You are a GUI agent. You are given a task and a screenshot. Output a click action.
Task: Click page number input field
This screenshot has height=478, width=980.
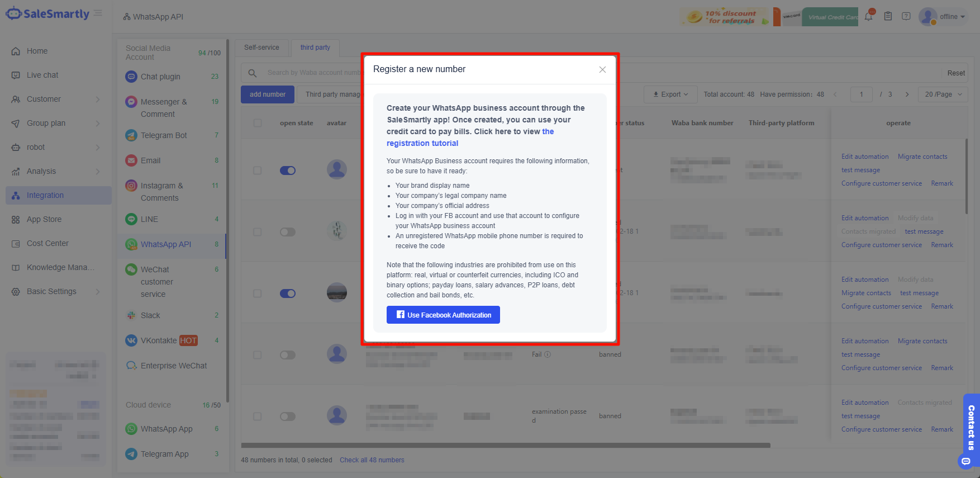pos(862,94)
